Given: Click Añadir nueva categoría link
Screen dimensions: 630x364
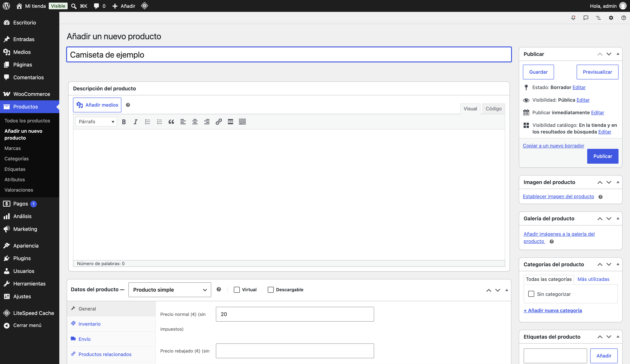Looking at the screenshot, I should [553, 310].
